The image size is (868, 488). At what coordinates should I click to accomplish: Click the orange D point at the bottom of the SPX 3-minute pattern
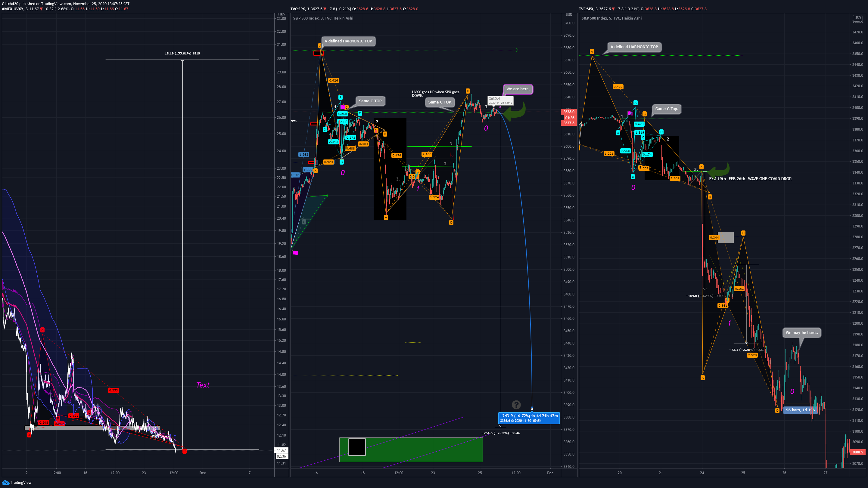tap(451, 222)
